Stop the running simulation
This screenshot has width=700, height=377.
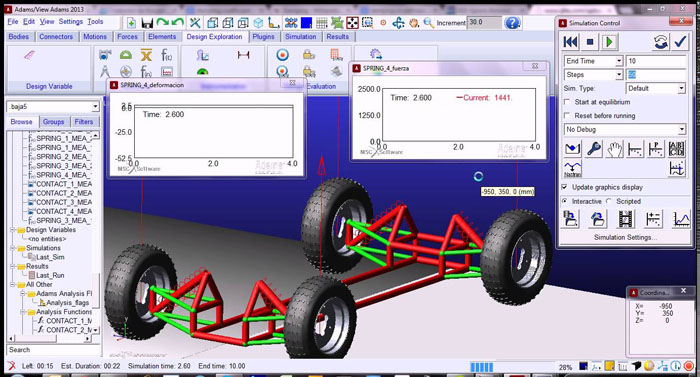590,42
